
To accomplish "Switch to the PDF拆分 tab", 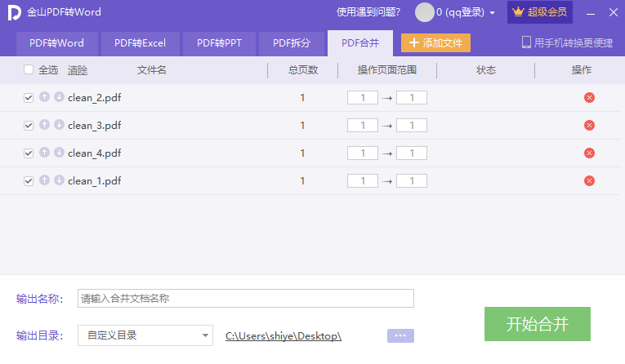I will point(292,43).
